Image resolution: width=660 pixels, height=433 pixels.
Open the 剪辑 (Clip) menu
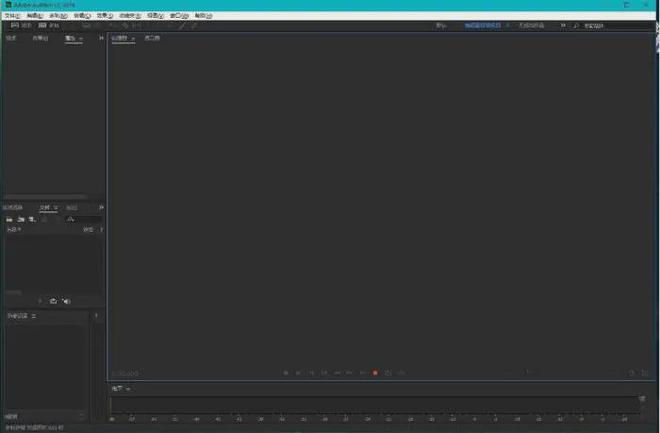coord(82,16)
